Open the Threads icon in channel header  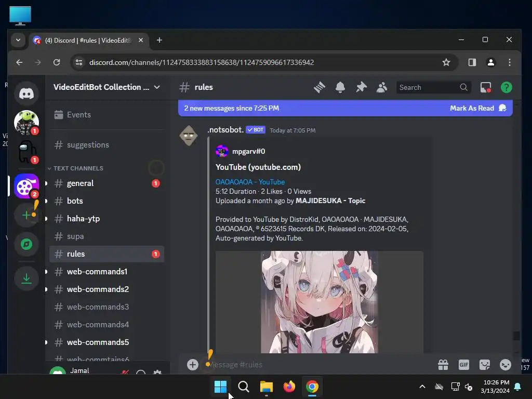pyautogui.click(x=320, y=87)
